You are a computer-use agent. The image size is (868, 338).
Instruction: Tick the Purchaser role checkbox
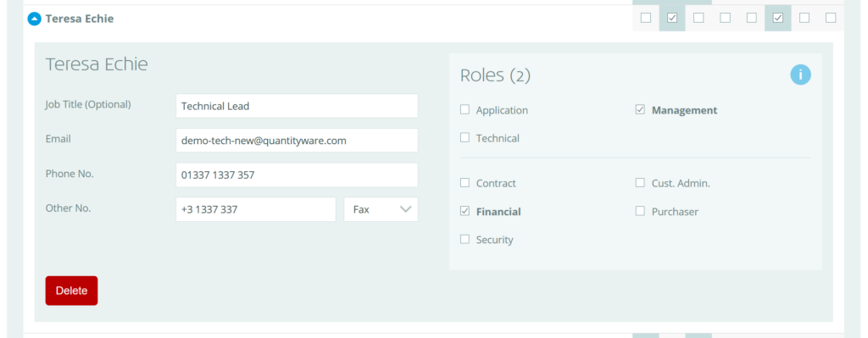click(x=640, y=211)
